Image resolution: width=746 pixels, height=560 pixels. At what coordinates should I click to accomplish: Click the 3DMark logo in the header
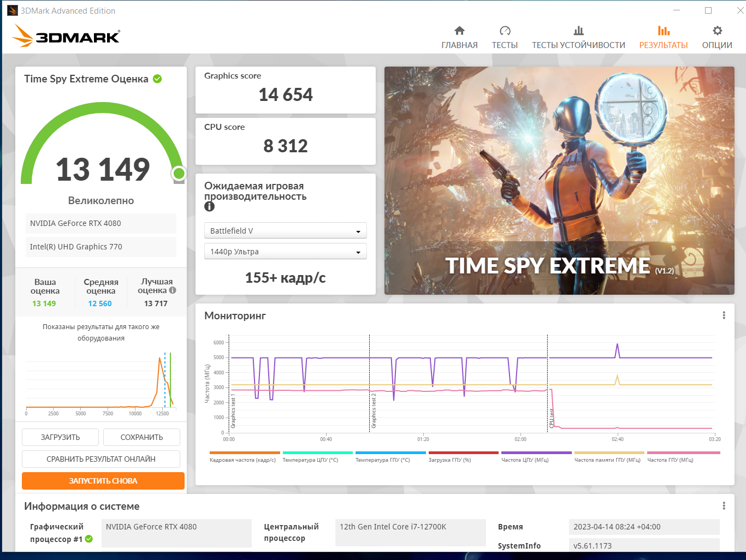(66, 35)
